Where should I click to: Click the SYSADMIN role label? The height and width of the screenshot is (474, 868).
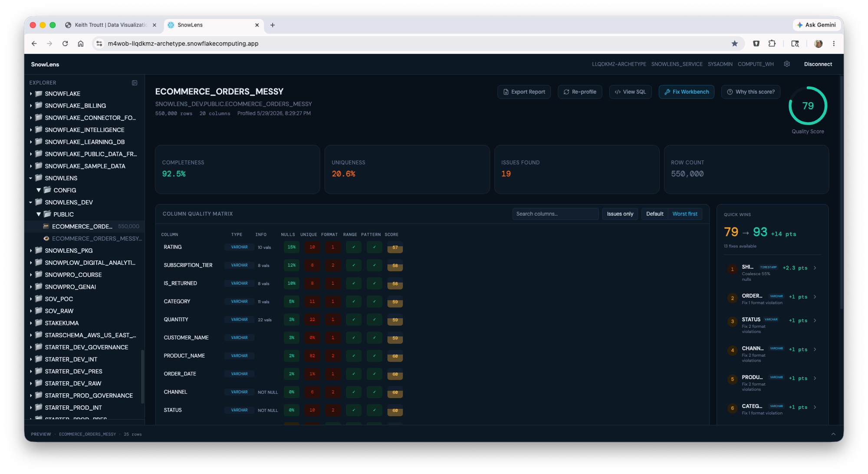point(720,64)
